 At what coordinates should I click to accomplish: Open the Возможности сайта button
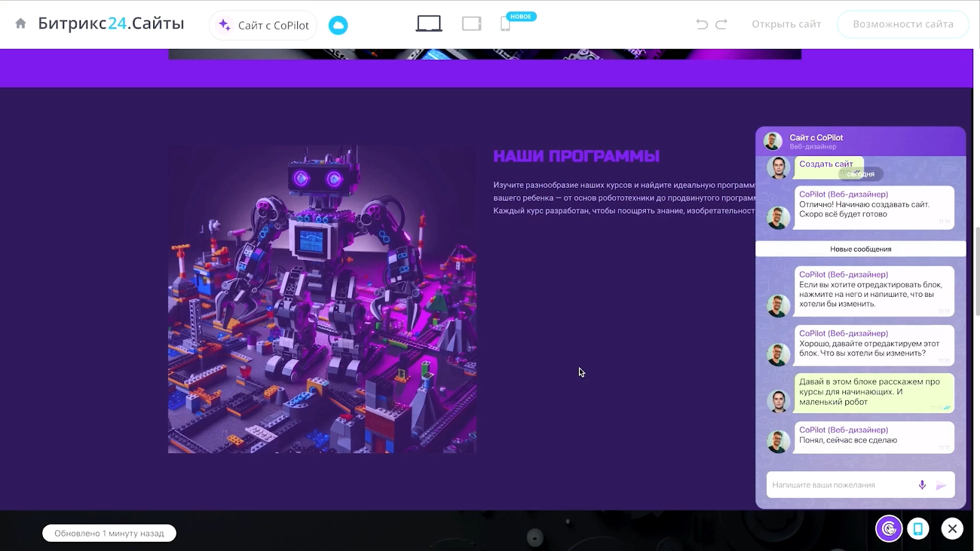[903, 24]
